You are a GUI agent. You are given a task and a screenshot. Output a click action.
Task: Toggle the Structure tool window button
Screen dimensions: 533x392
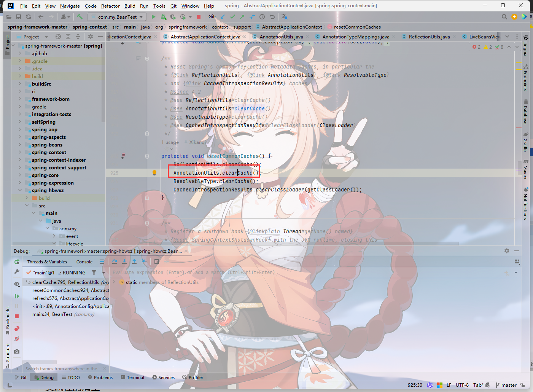(x=7, y=355)
